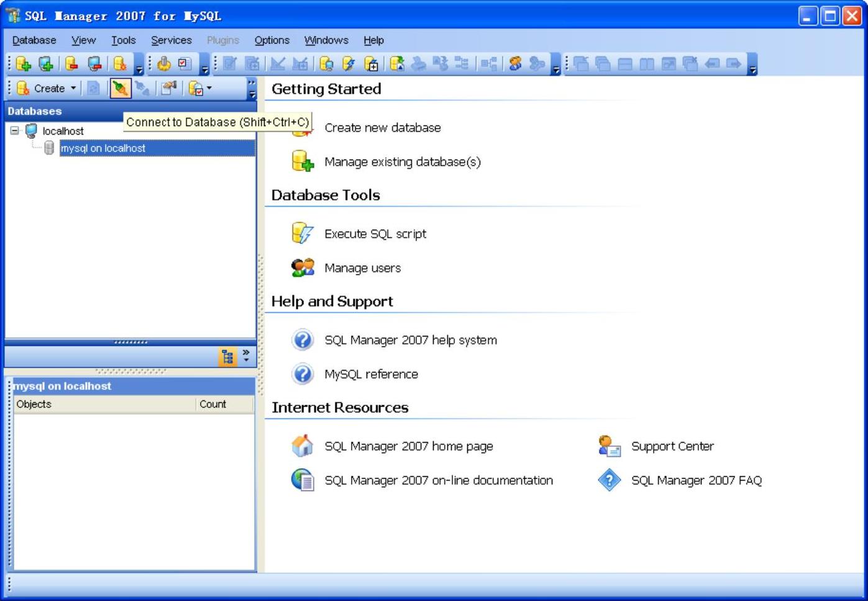Screen dimensions: 868x601
Task: Open the Database menu
Action: point(34,40)
